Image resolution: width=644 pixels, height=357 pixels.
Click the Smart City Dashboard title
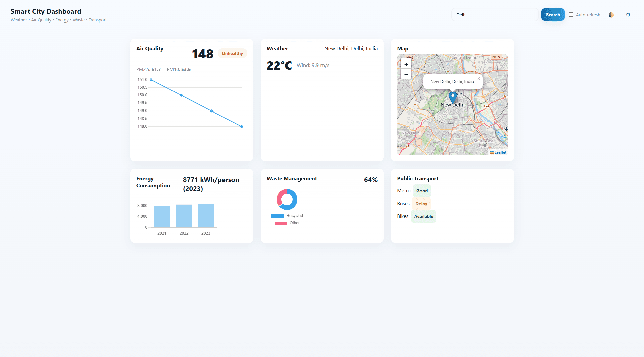[46, 11]
